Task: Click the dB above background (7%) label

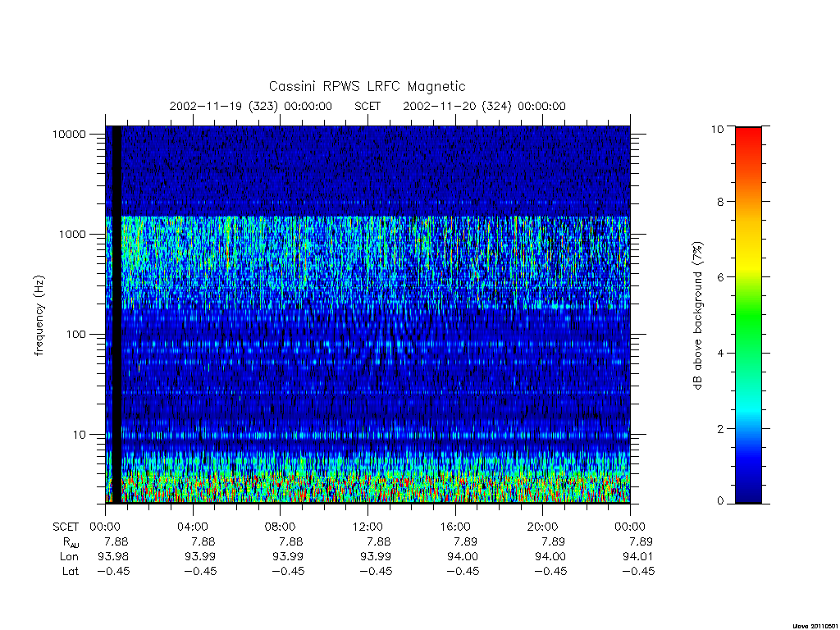Action: click(697, 316)
